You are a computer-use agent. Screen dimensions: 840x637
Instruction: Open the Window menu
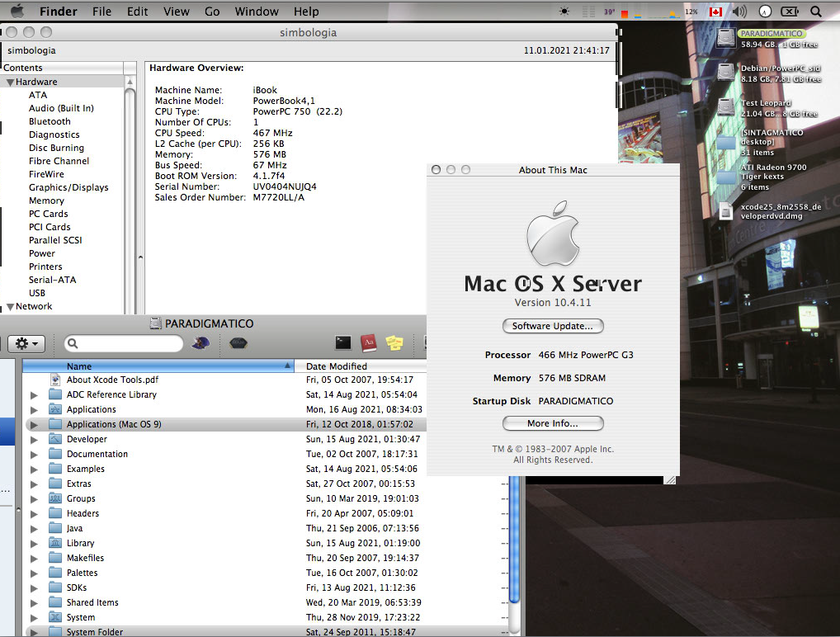pos(257,12)
